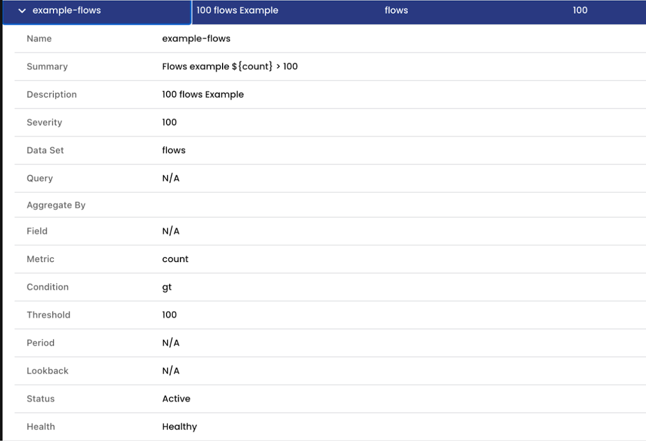Click the Status value 'Active'
Screen dimensions: 646x445
coord(176,399)
